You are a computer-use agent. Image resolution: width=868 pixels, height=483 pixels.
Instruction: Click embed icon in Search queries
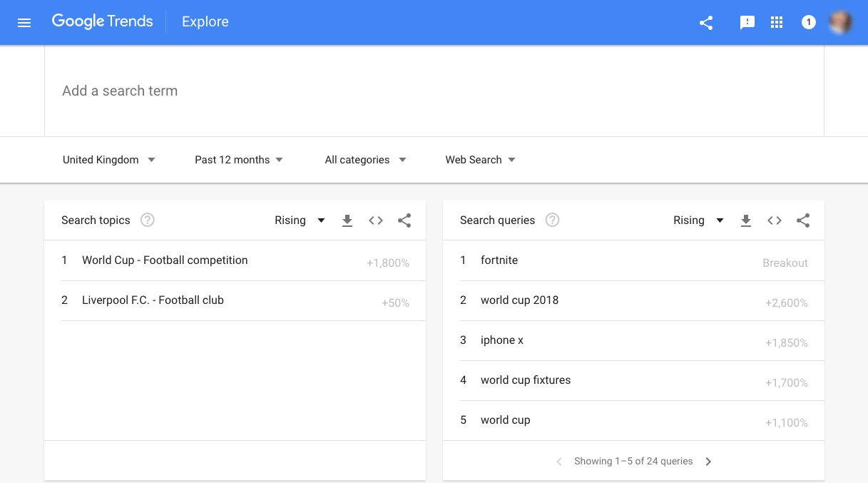click(x=775, y=220)
